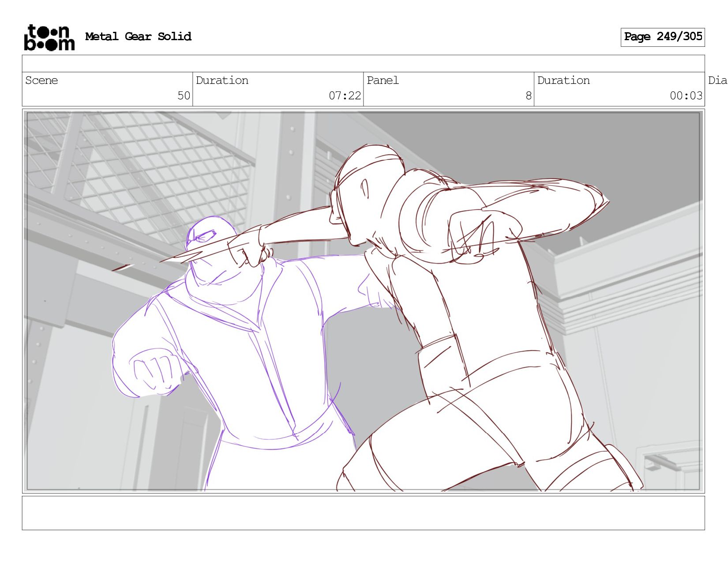
Task: Click the scene 'Duration' label
Action: [x=222, y=80]
